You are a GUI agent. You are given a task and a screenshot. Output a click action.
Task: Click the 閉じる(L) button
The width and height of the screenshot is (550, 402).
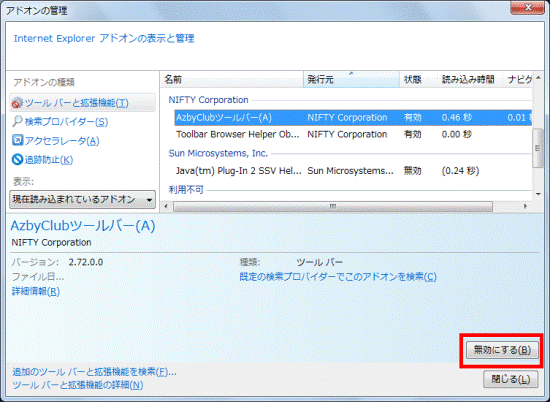(510, 379)
